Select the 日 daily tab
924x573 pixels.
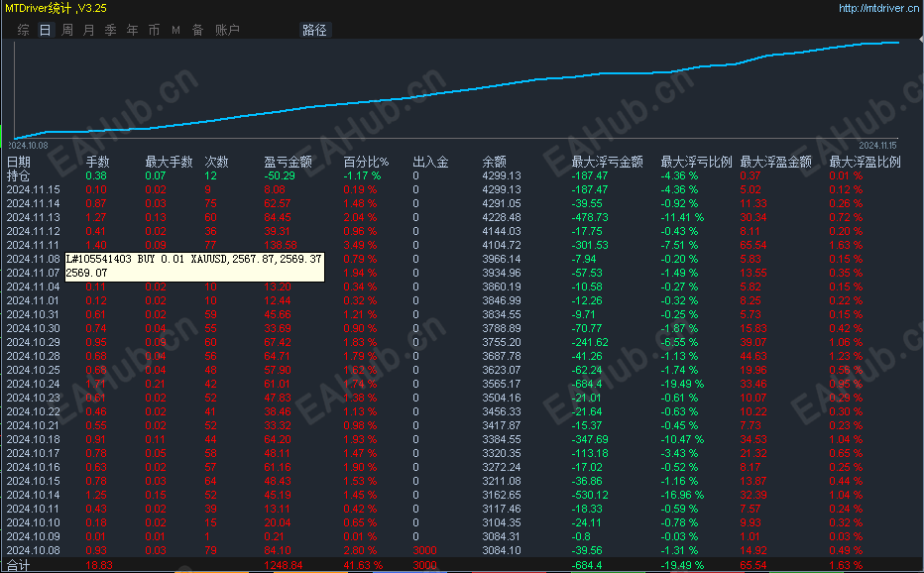pyautogui.click(x=46, y=30)
